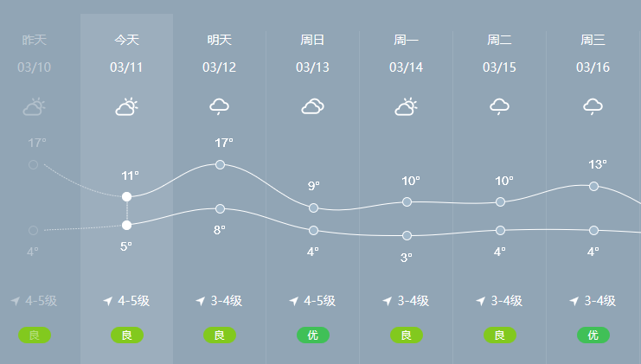Image resolution: width=641 pixels, height=364 pixels.
Task: Click the 良 air quality badge for 03/14
Action: pyautogui.click(x=407, y=335)
